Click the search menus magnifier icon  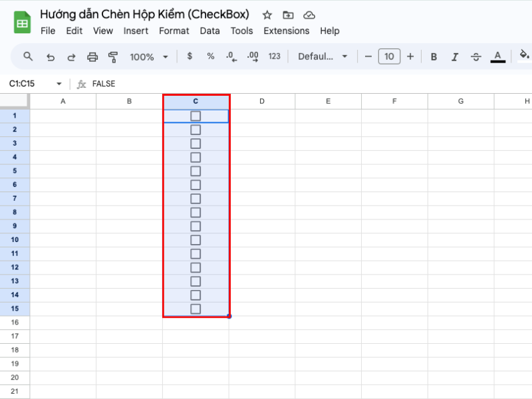tap(28, 57)
